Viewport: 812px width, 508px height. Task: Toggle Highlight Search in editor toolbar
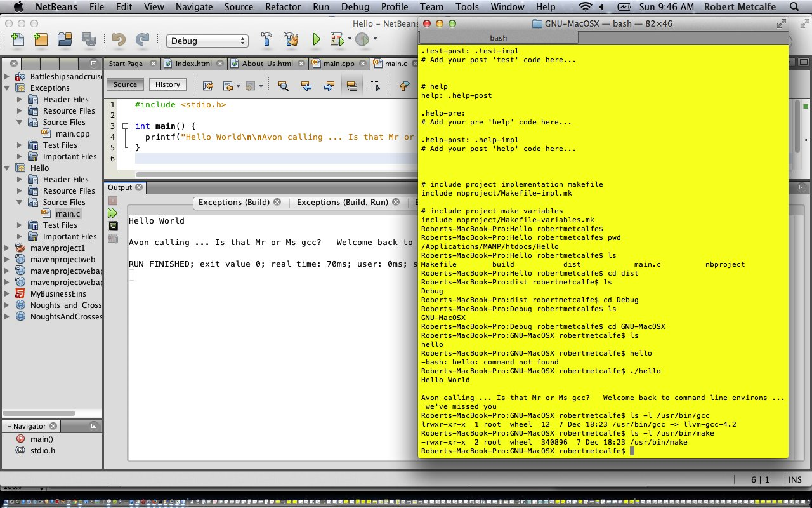point(351,86)
